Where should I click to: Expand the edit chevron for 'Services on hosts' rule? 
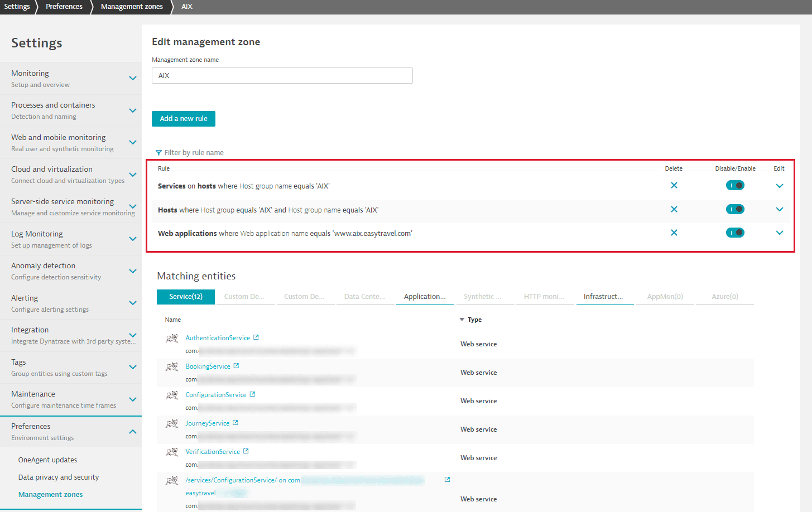coord(779,185)
